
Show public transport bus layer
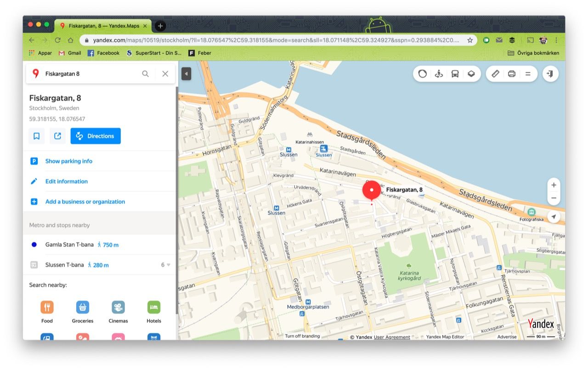click(x=455, y=74)
